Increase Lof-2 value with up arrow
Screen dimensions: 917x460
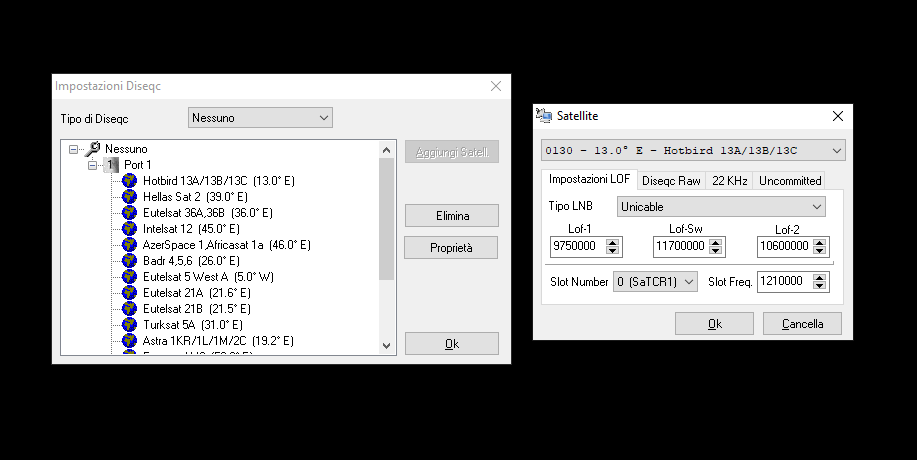pos(819,243)
